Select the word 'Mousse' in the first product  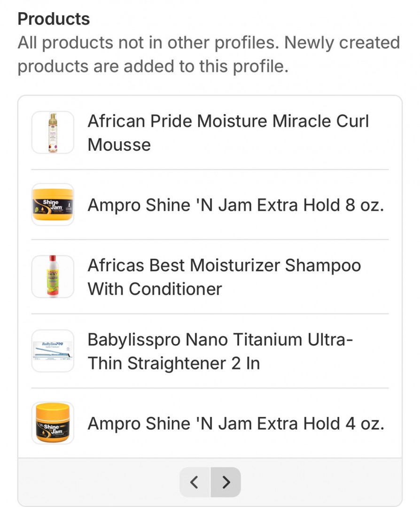pos(119,145)
